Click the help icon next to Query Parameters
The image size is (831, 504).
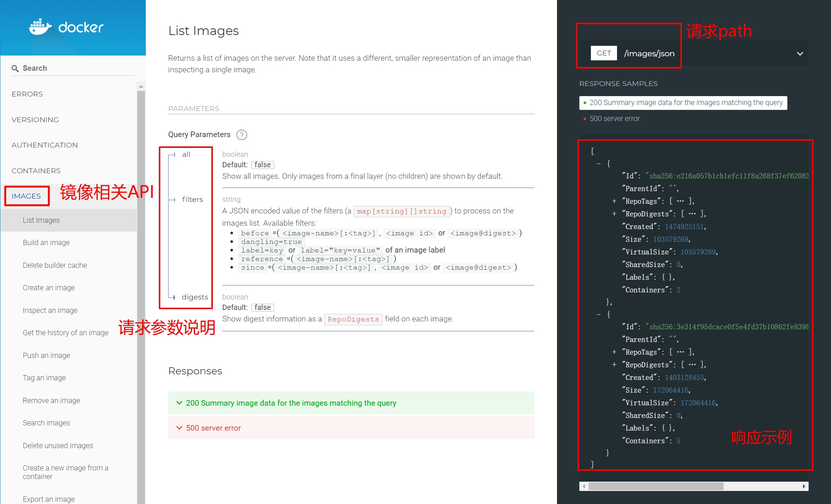[242, 135]
